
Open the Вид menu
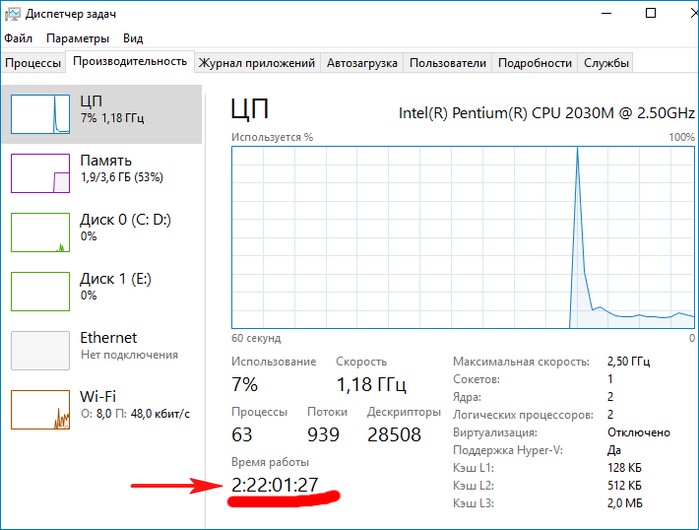click(133, 39)
